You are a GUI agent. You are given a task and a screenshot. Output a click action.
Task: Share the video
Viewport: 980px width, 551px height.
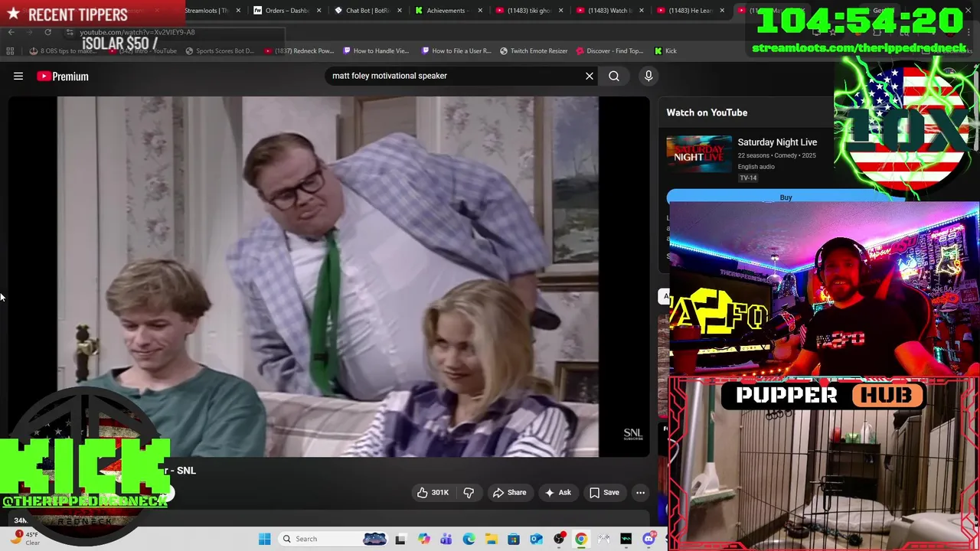[509, 493]
